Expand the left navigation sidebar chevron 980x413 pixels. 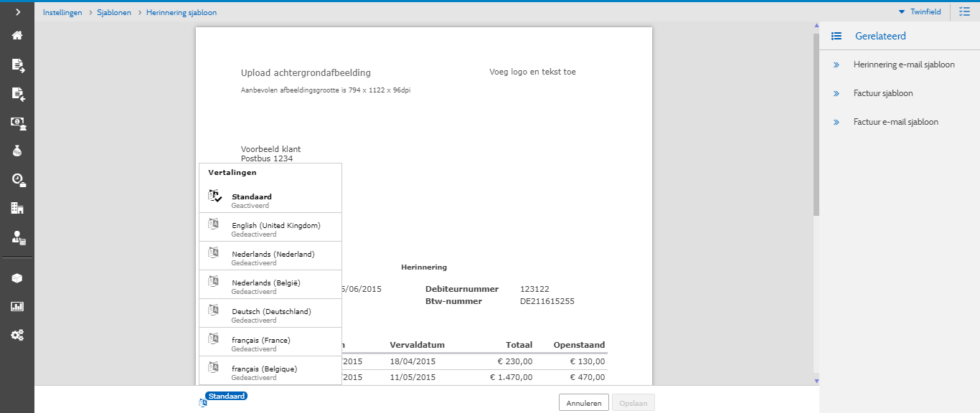coord(17,12)
